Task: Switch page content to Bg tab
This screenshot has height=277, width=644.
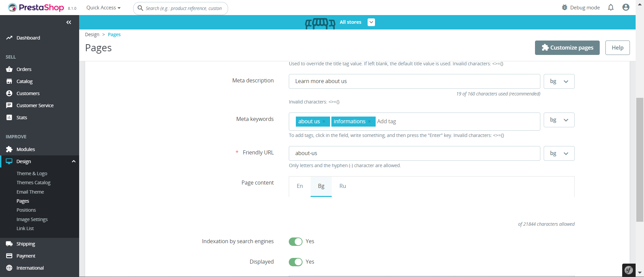Action: click(x=321, y=186)
